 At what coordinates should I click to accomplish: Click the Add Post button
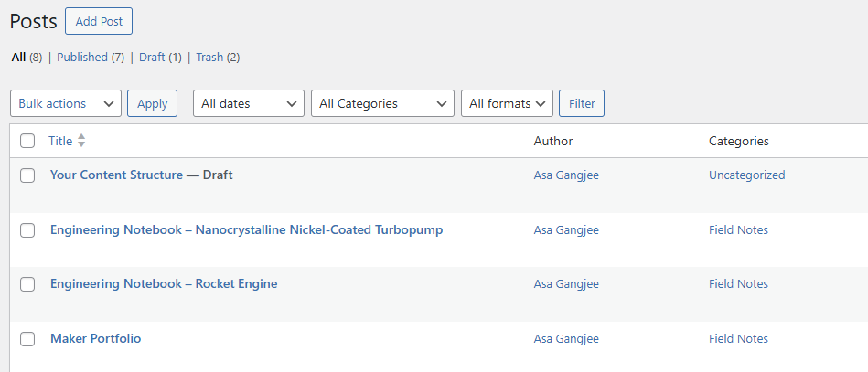click(x=99, y=21)
